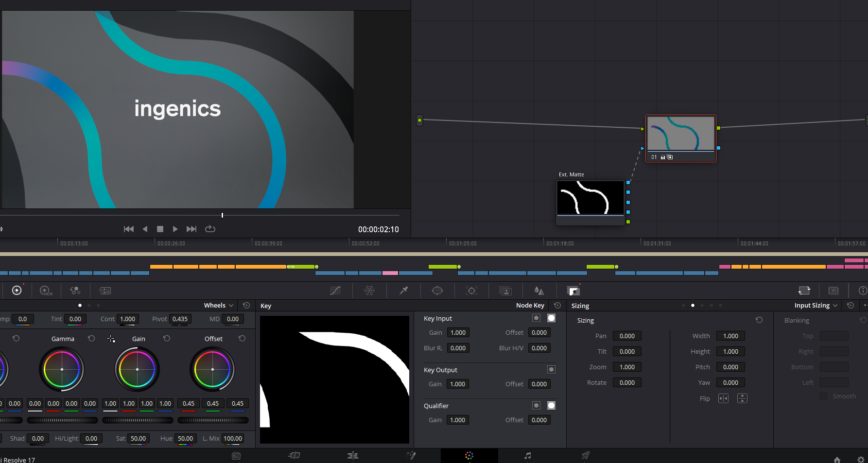Screen dimensions: 868x463
Task: Switch to the Media page
Action: (236, 456)
